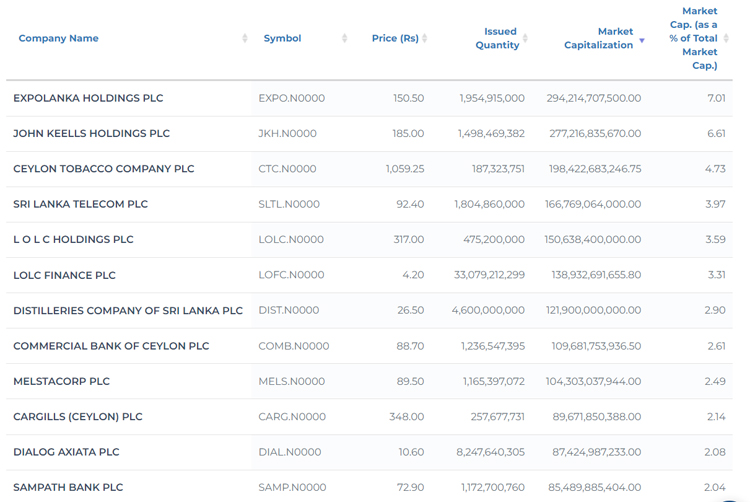This screenshot has width=750, height=502.
Task: Select CARGILLS (CEYLON) PLC company name
Action: [x=77, y=417]
